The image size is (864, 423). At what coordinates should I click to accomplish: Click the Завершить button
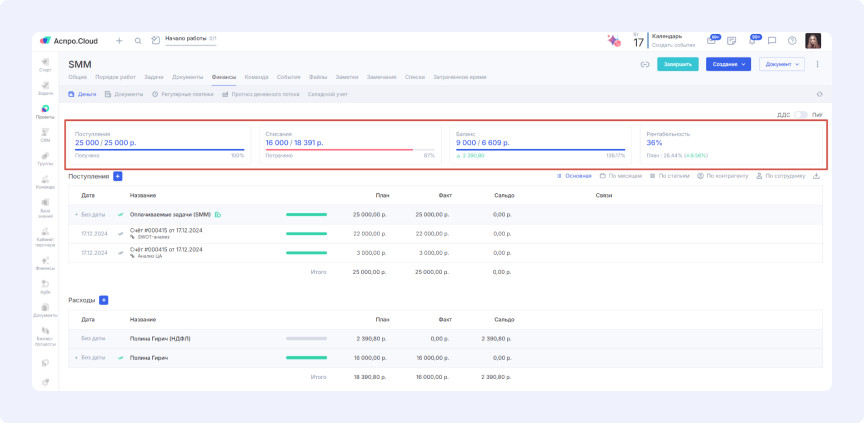[677, 64]
